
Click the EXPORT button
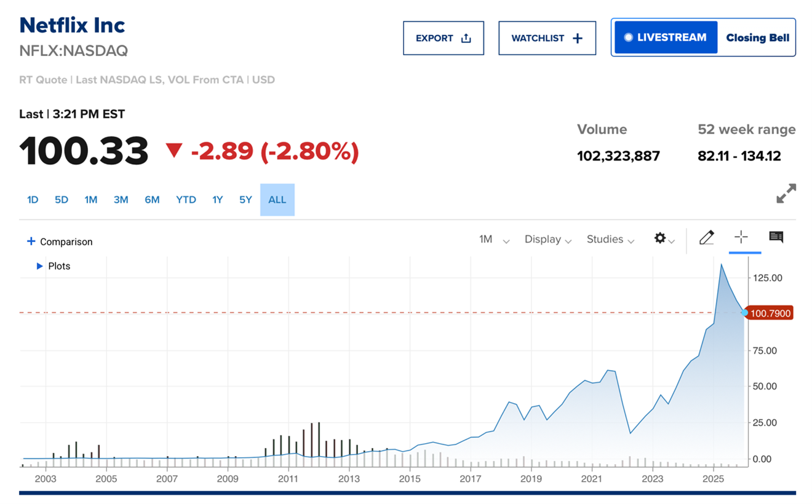[444, 38]
